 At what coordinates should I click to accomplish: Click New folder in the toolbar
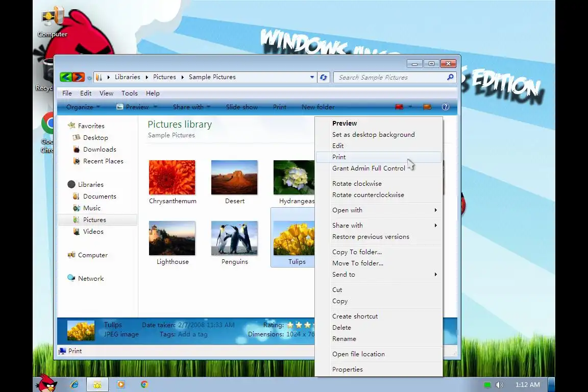click(318, 107)
